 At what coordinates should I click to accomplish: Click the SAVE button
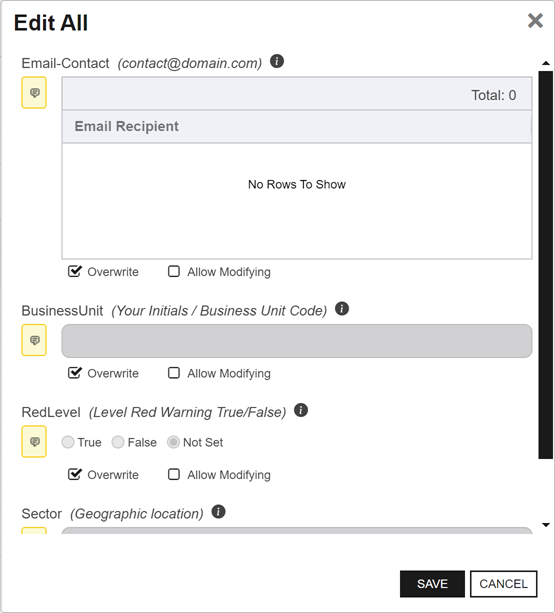pyautogui.click(x=432, y=584)
